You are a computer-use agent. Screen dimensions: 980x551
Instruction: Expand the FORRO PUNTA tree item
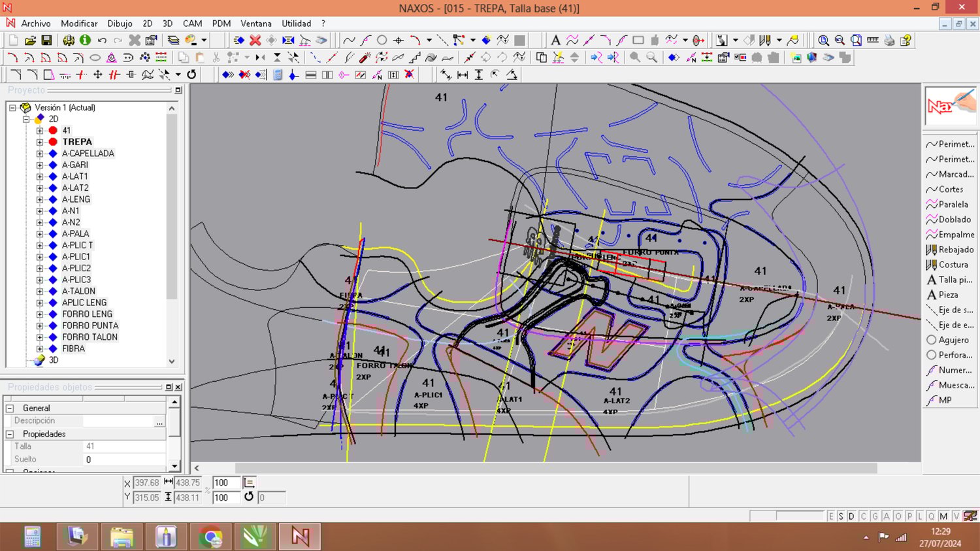point(40,326)
